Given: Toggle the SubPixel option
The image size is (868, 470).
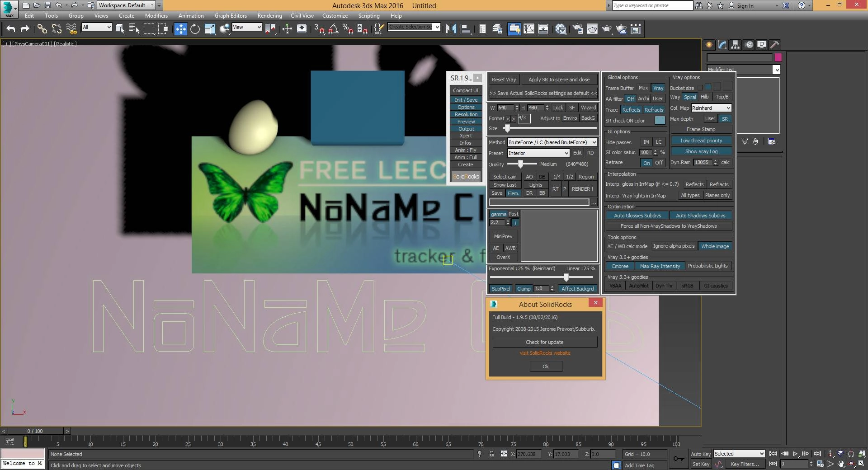Looking at the screenshot, I should point(501,289).
